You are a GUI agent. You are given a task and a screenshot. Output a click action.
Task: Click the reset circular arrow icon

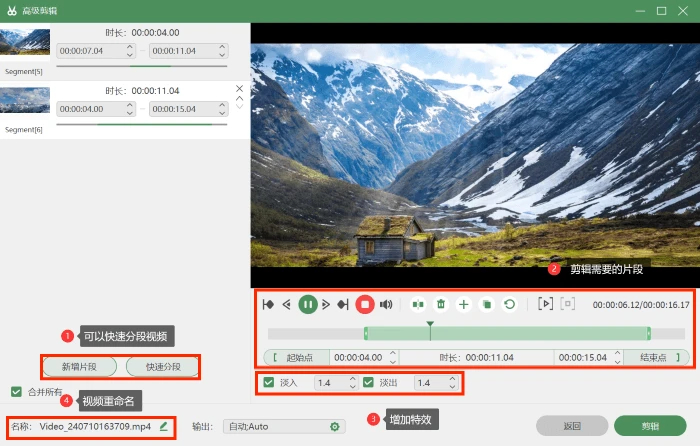click(x=509, y=304)
